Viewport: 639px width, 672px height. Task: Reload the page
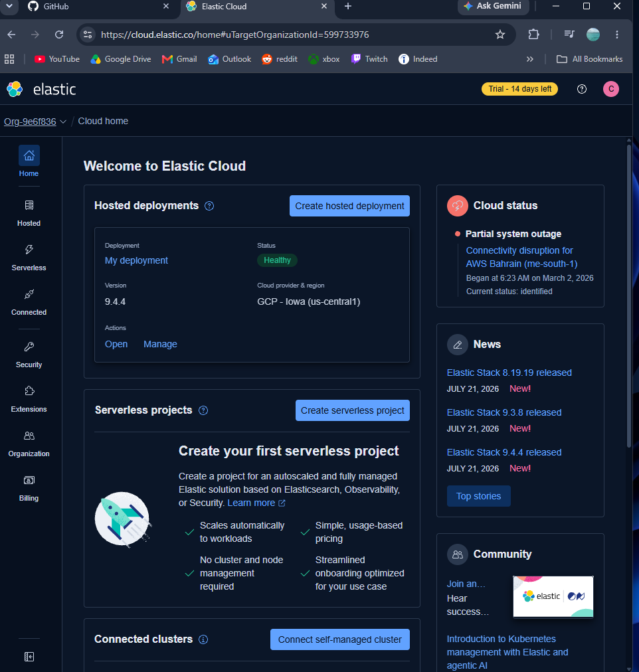(x=59, y=35)
